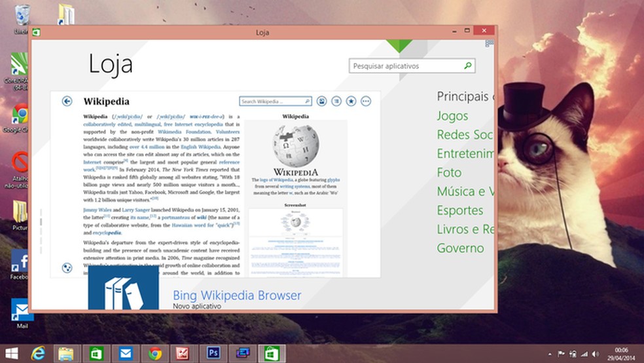
Task: Click the Wikipedia globe logo image
Action: pyautogui.click(x=296, y=145)
